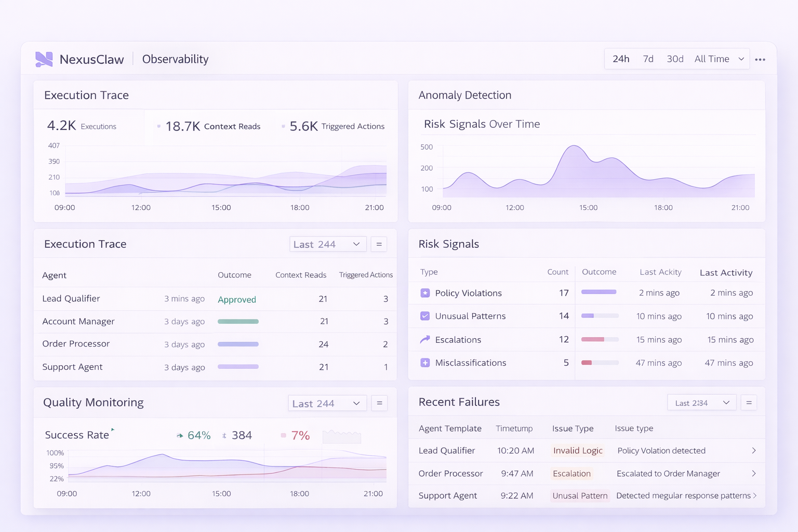Click the NexusClaw logo icon
Image resolution: width=798 pixels, height=532 pixels.
click(x=44, y=59)
